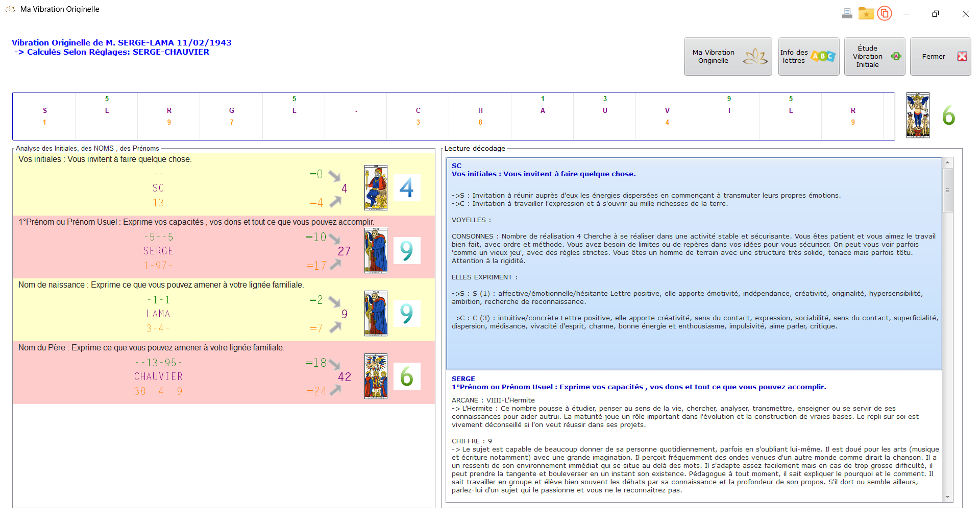Click the letter V cell in the name grid
The image size is (980, 521).
coord(667,116)
